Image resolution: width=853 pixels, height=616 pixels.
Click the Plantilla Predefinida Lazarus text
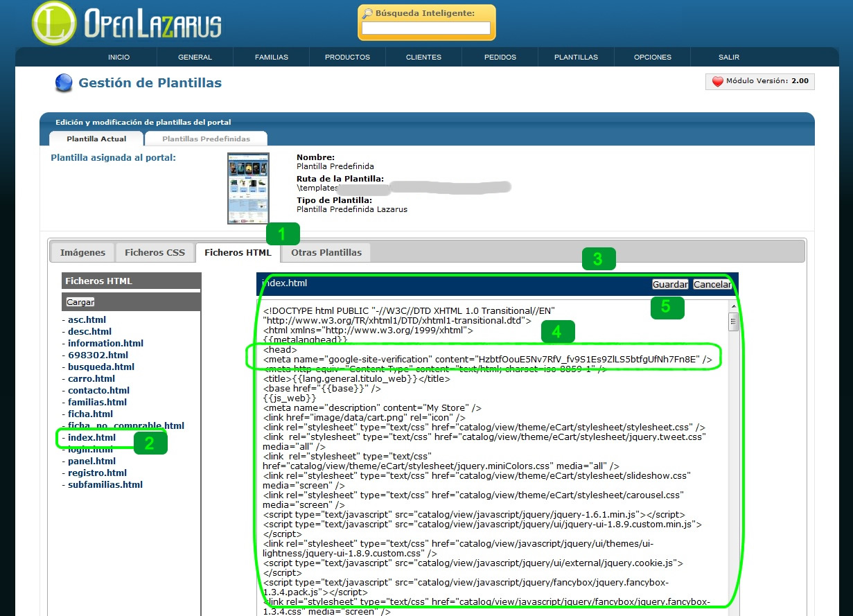coord(352,209)
